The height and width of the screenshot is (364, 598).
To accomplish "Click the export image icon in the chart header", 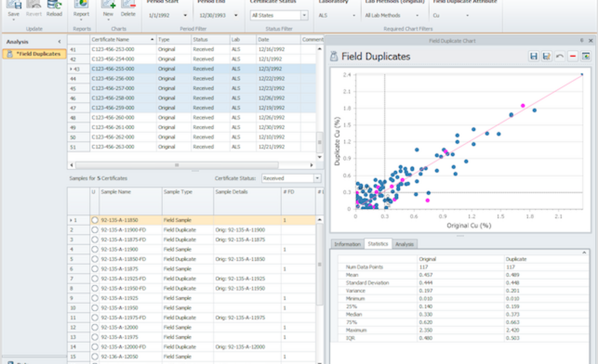I will pos(585,56).
